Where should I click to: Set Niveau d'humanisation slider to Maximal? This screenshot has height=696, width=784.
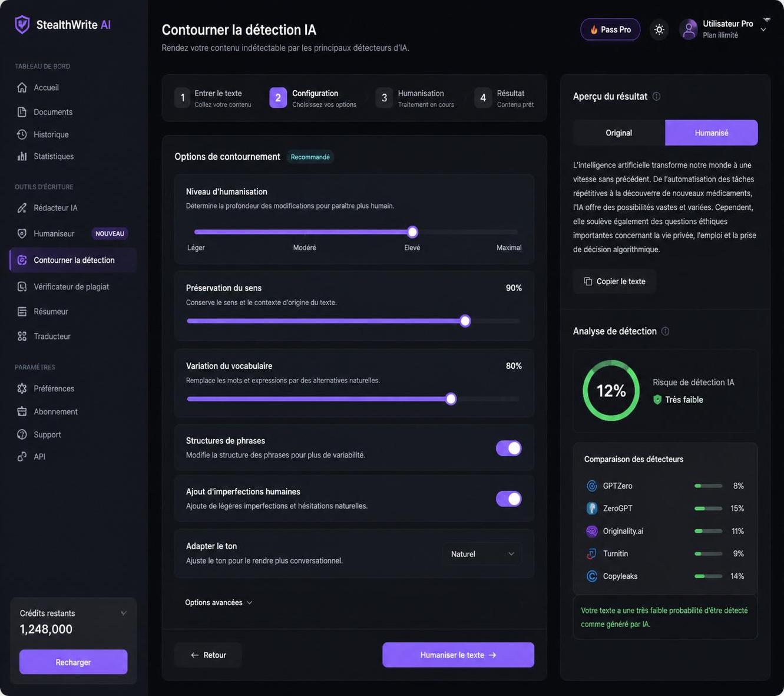517,232
